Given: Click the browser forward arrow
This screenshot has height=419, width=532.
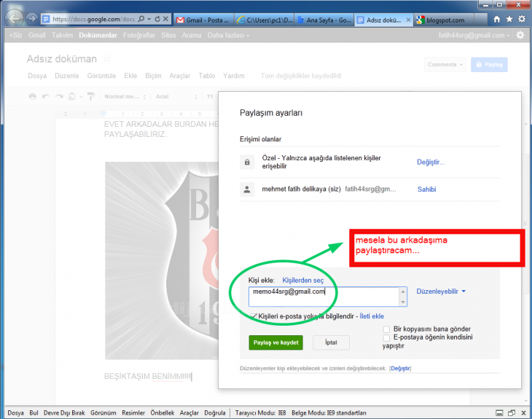Looking at the screenshot, I should tap(32, 19).
